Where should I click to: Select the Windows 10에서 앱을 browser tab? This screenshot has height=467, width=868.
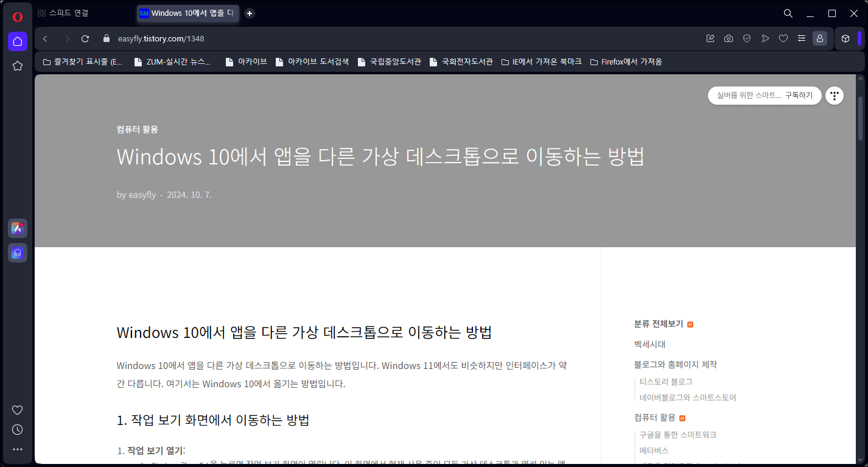188,13
